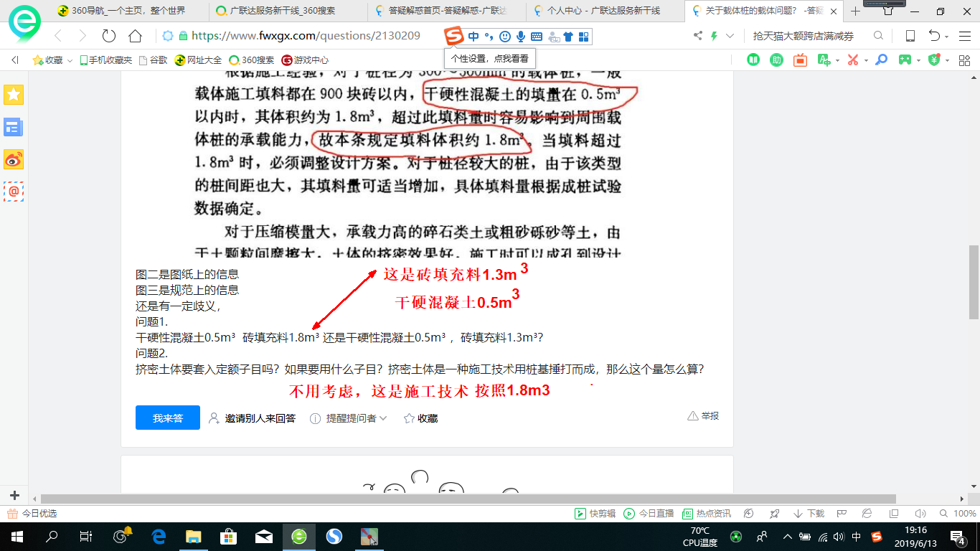
Task: Show hidden system tray icons
Action: pyautogui.click(x=788, y=536)
